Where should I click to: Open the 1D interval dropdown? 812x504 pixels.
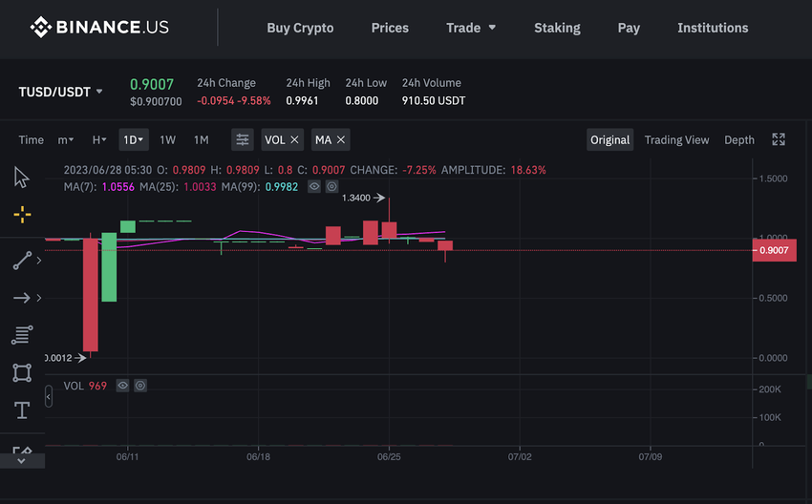tap(133, 139)
